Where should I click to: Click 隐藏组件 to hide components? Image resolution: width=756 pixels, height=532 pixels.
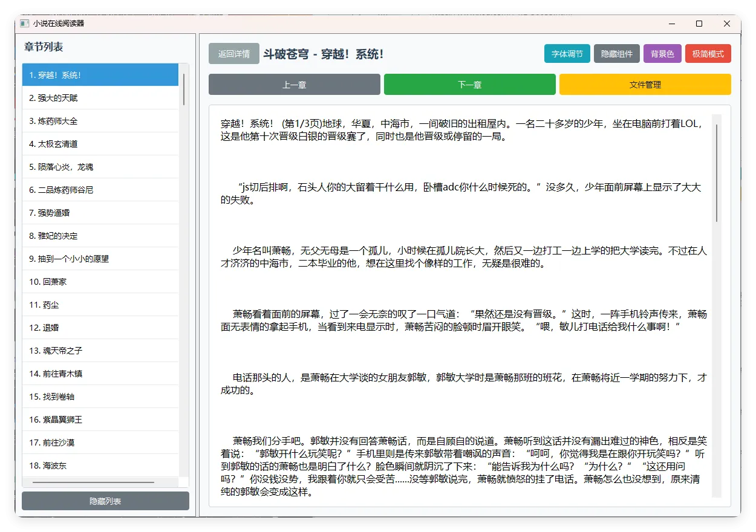pyautogui.click(x=616, y=53)
